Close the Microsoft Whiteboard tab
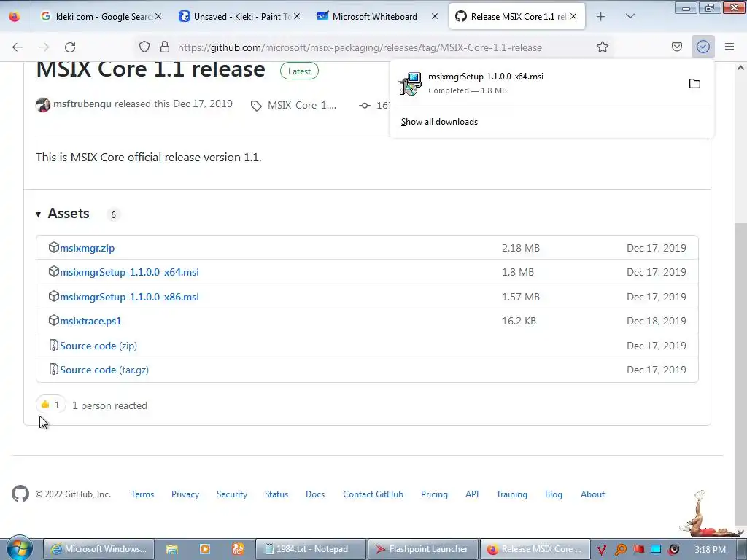Viewport: 747px width, 560px height. [435, 17]
